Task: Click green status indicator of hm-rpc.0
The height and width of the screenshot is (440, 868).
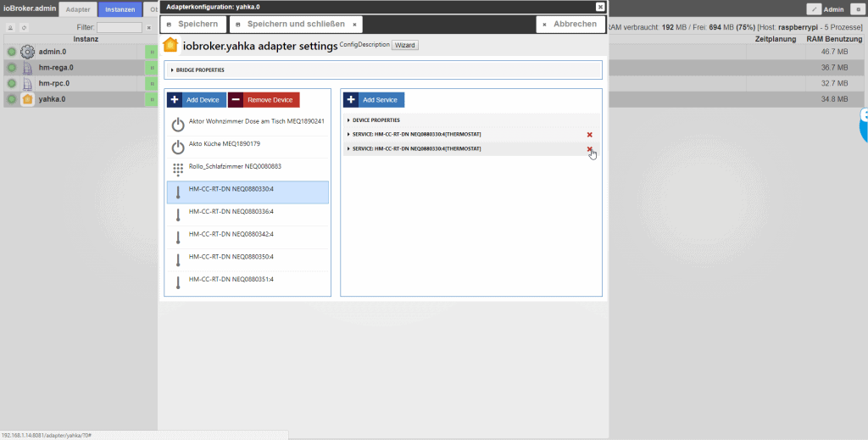Action: click(12, 84)
